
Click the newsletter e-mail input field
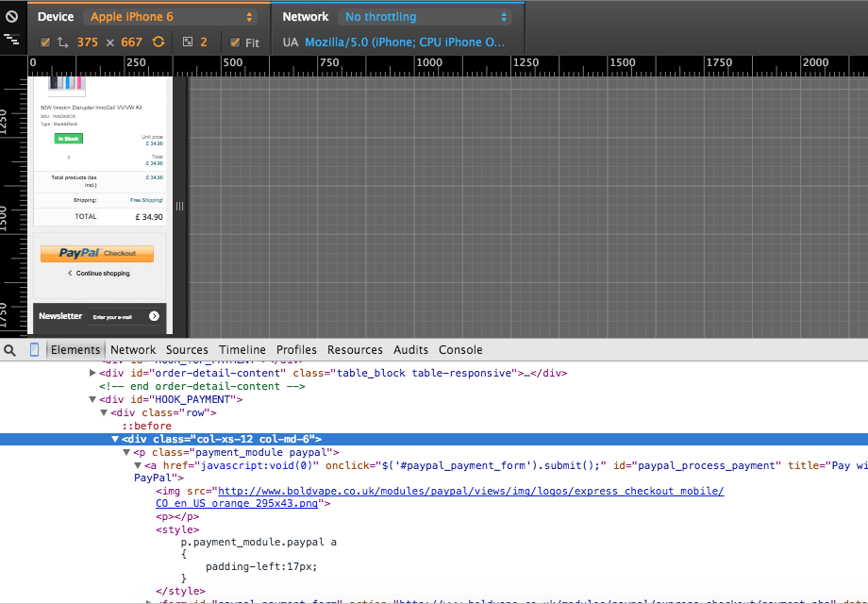[x=118, y=317]
